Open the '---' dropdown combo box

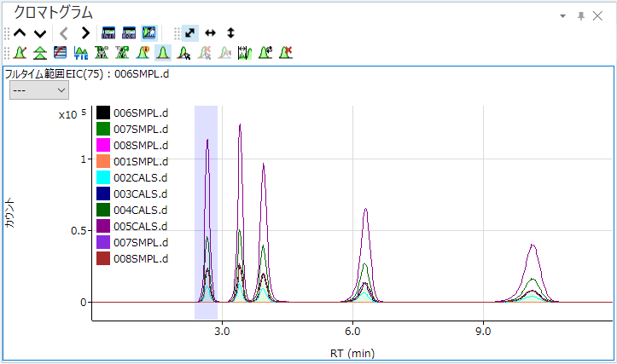point(39,90)
